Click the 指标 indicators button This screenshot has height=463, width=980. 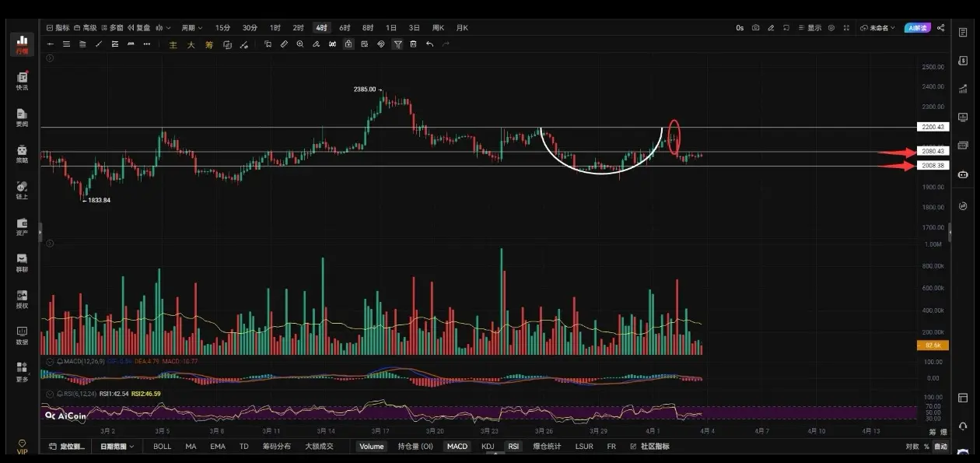pos(58,28)
